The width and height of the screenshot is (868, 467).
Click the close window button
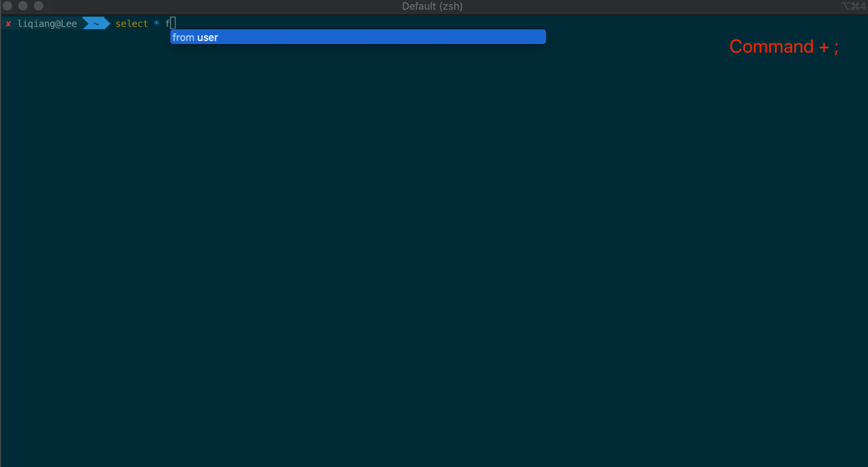(x=7, y=6)
